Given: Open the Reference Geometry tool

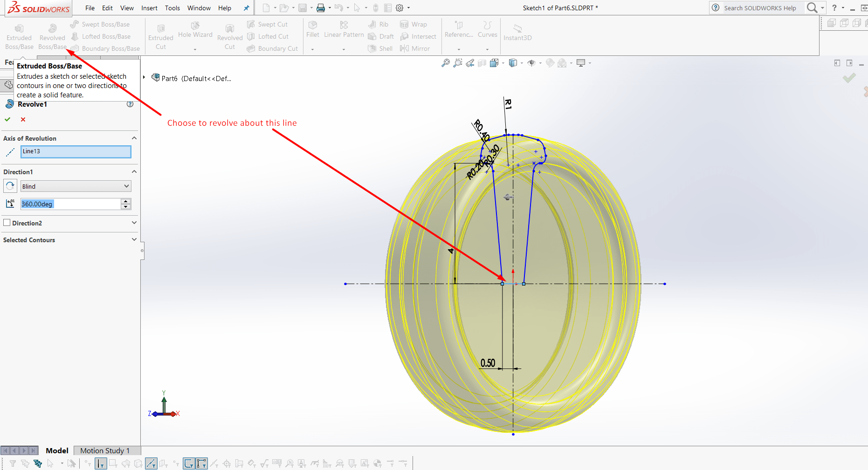Looking at the screenshot, I should tap(459, 29).
